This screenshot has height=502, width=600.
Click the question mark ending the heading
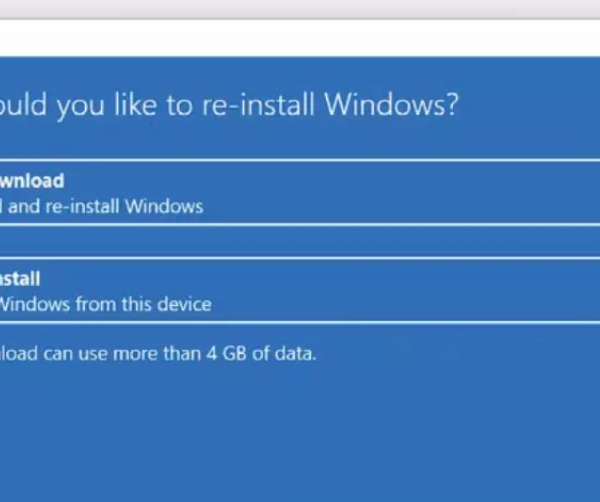pos(452,107)
